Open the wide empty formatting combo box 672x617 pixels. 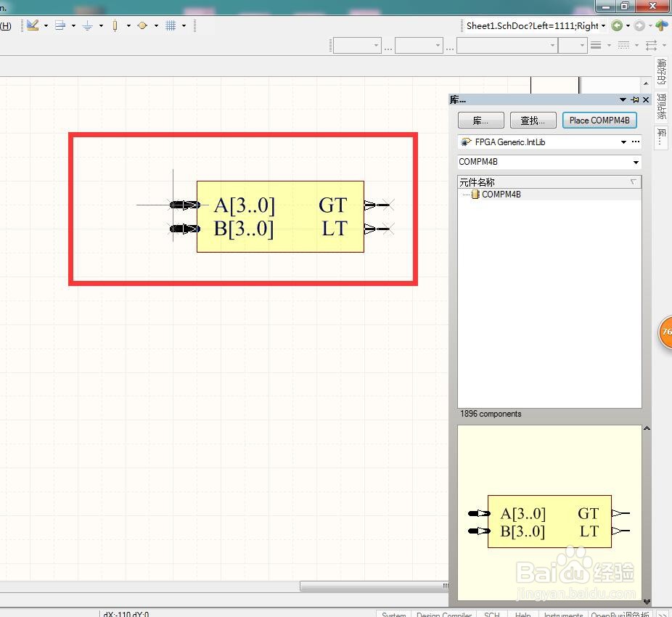507,46
